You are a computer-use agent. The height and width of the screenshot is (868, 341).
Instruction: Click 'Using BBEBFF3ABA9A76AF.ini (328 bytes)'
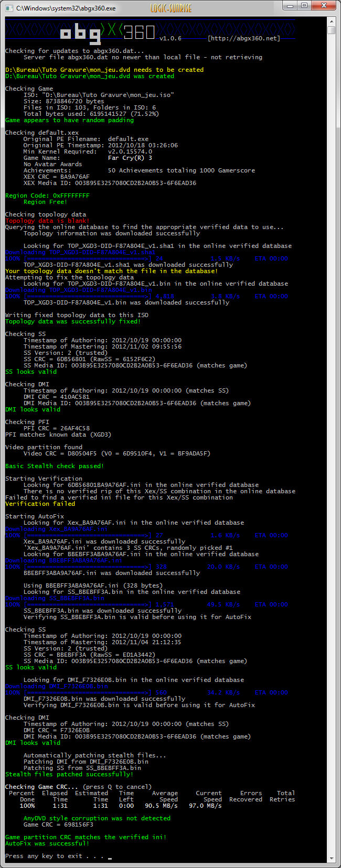(93, 585)
